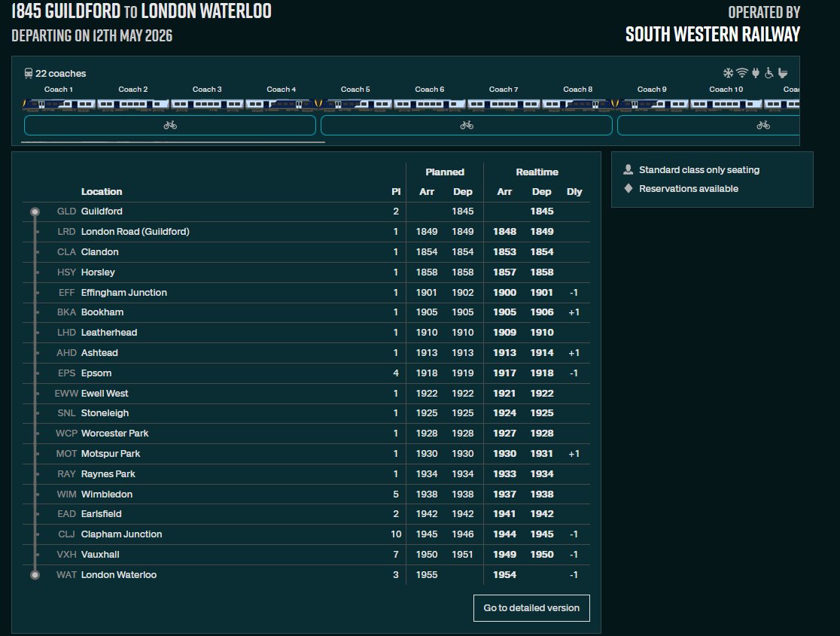The height and width of the screenshot is (636, 840).
Task: Open the Wimbledon station link
Action: point(107,494)
